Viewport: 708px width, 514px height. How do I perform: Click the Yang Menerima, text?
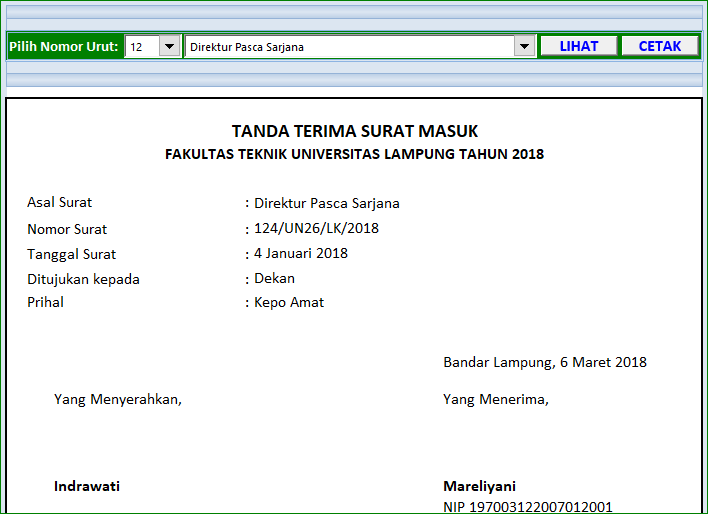coord(496,399)
